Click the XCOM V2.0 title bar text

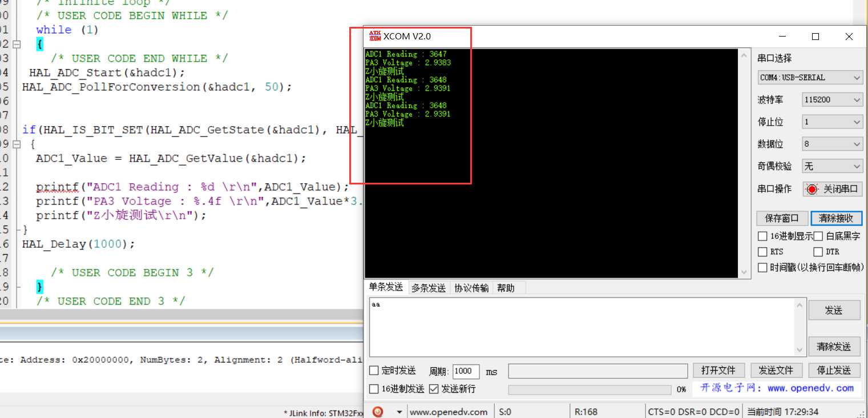coord(407,37)
